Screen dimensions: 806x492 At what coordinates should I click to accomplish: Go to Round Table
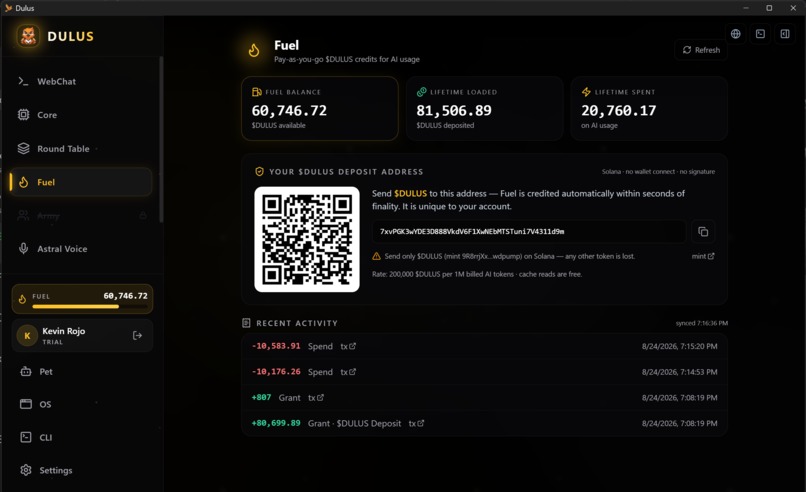pyautogui.click(x=81, y=149)
